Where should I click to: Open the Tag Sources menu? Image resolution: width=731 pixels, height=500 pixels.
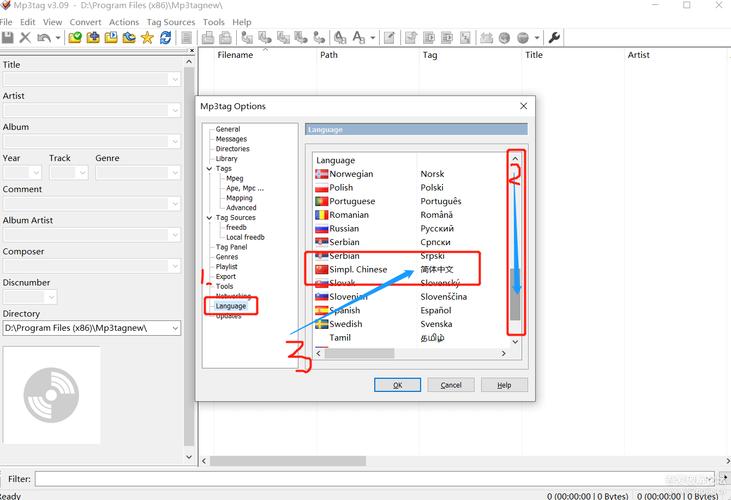(x=171, y=22)
